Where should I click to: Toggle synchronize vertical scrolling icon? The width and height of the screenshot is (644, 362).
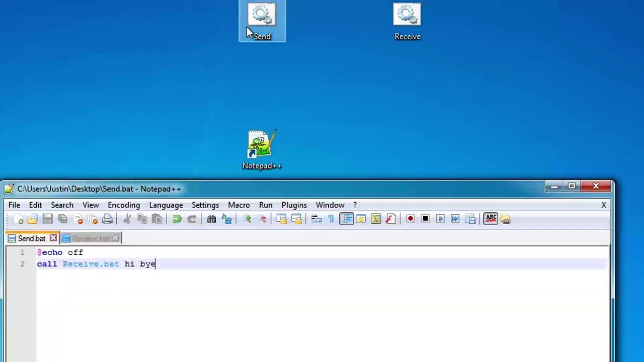tap(281, 219)
